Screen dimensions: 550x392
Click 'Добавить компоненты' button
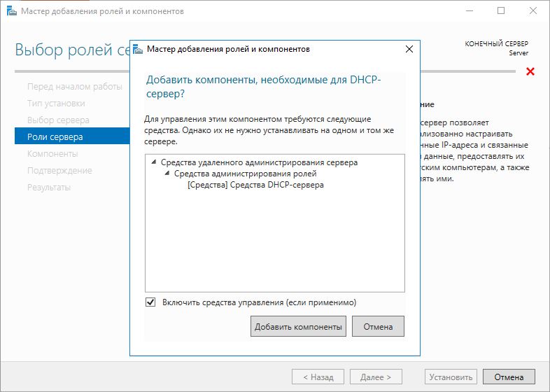298,326
